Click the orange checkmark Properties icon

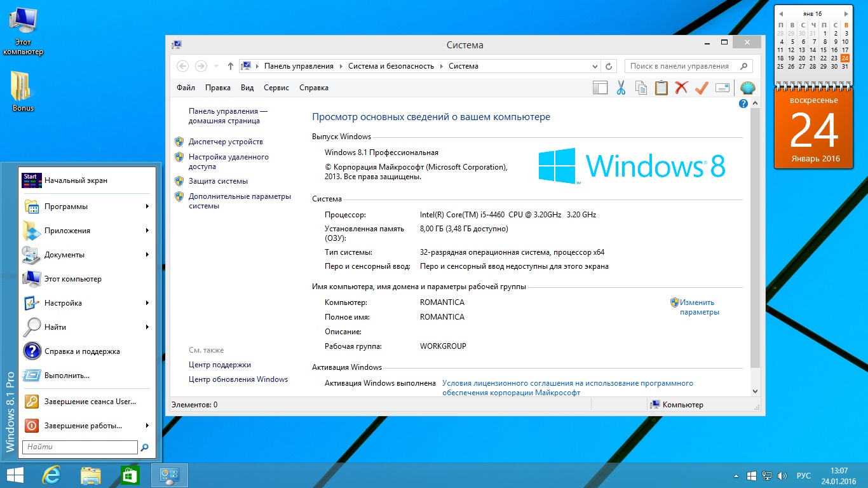tap(702, 88)
